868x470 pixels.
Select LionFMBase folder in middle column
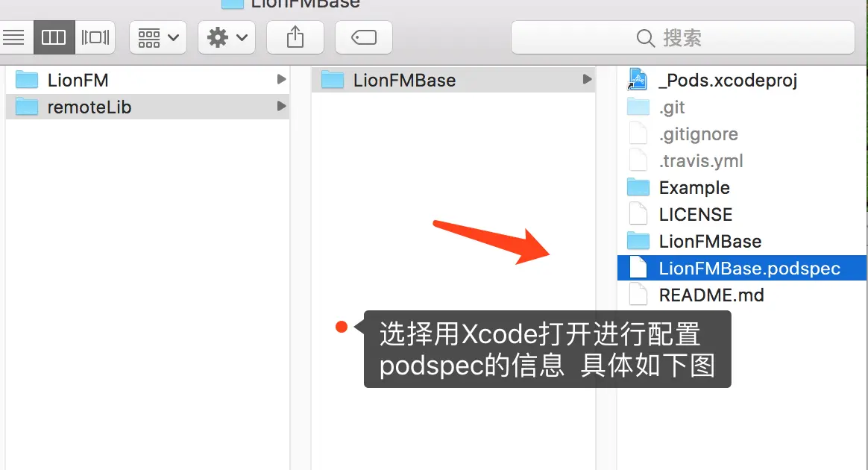[x=453, y=81]
